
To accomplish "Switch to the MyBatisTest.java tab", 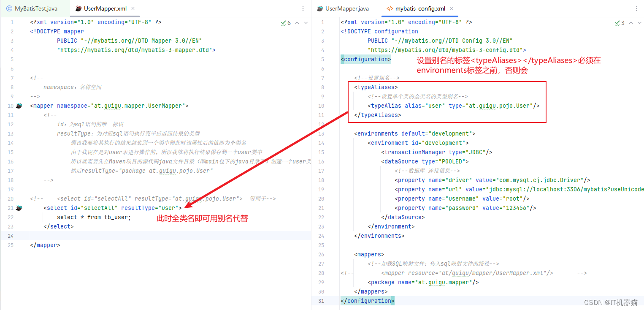I will click(32, 8).
